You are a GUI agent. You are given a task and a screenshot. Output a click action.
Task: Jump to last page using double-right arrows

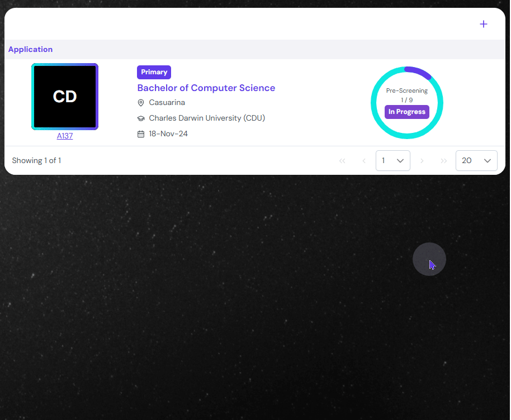[444, 161]
